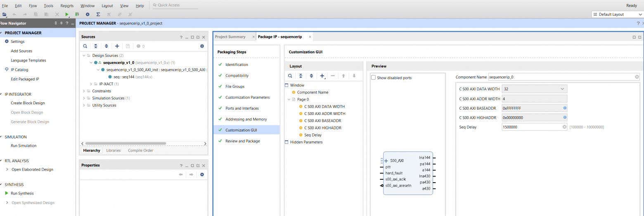Collapse sequencerip_v1_0 hierarchy node
The image size is (644, 216).
pos(91,63)
